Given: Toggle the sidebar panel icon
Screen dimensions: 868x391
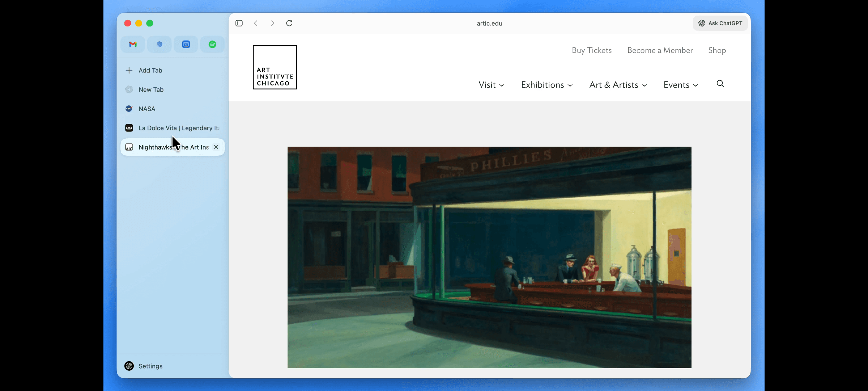Looking at the screenshot, I should (x=239, y=23).
